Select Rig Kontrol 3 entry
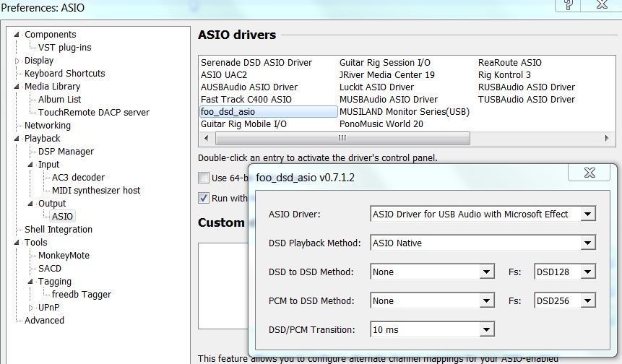622x364 pixels. [504, 75]
